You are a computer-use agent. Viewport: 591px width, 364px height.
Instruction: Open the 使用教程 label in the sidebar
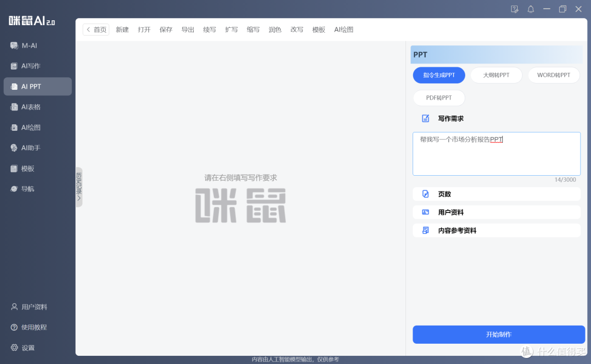point(34,327)
